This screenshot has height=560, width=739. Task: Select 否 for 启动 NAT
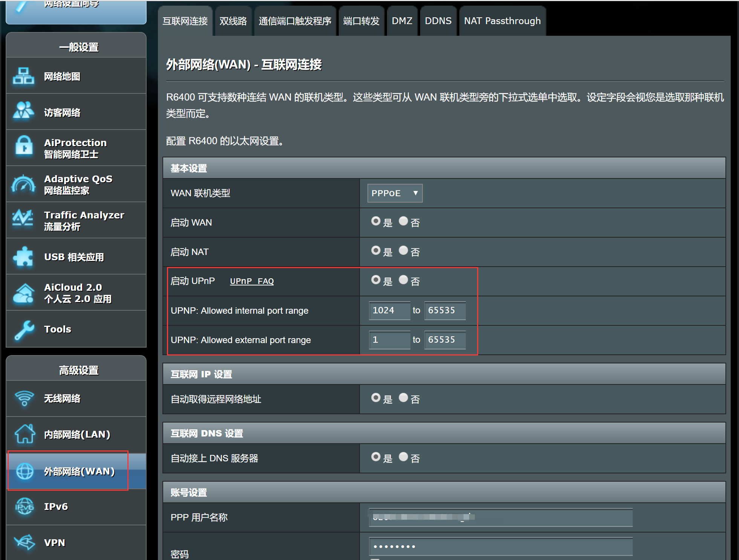(403, 250)
